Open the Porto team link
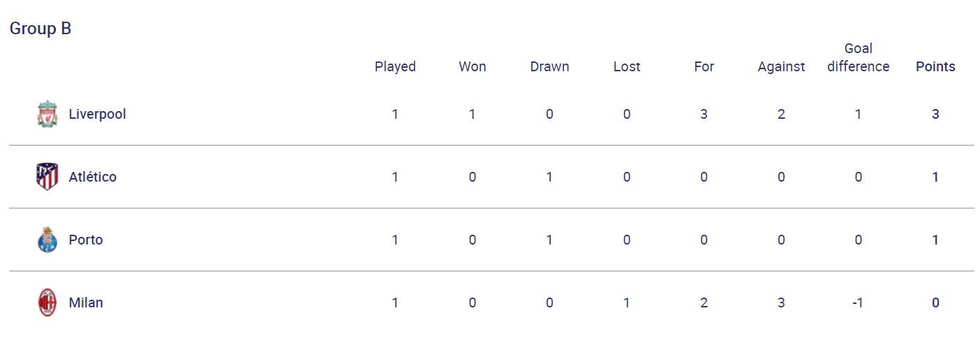980x350 pixels. (x=86, y=240)
